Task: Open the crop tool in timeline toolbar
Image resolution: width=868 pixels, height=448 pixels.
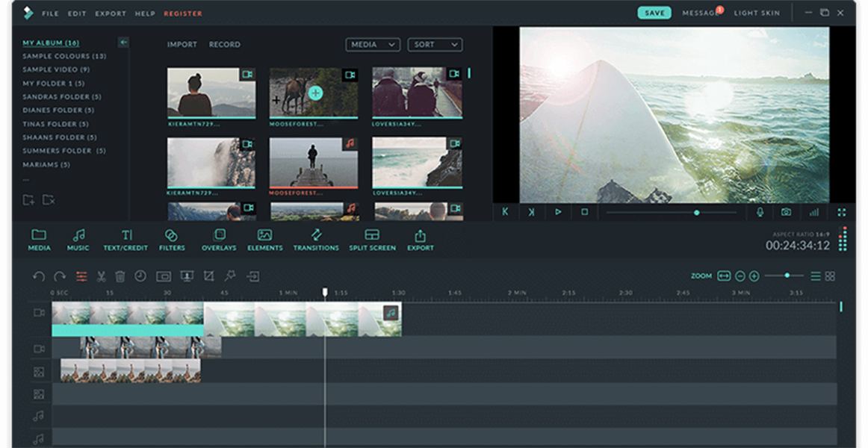Action: 207,276
